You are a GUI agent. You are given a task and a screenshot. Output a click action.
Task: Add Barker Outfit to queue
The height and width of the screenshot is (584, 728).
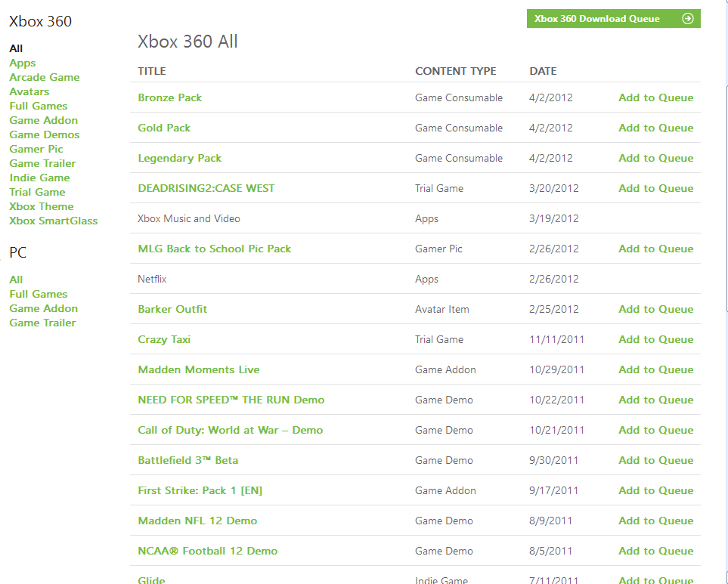click(656, 309)
